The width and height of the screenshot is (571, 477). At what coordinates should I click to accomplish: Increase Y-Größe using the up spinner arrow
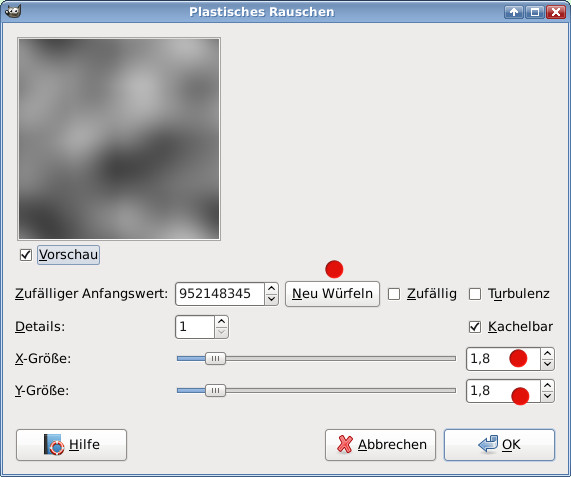point(547,386)
